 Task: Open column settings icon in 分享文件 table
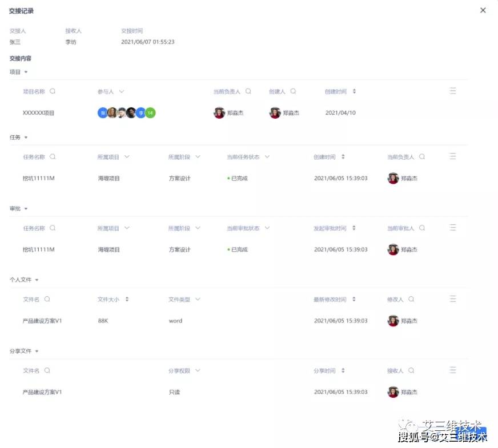[453, 370]
